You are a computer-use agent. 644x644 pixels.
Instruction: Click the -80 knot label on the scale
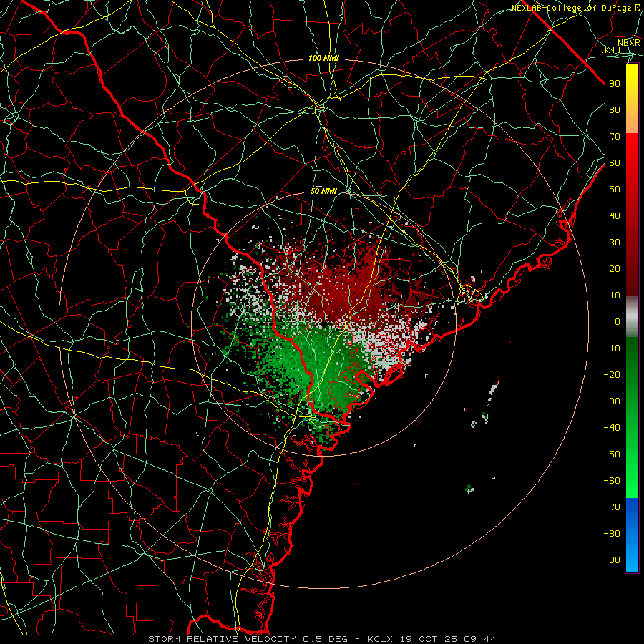(x=612, y=534)
